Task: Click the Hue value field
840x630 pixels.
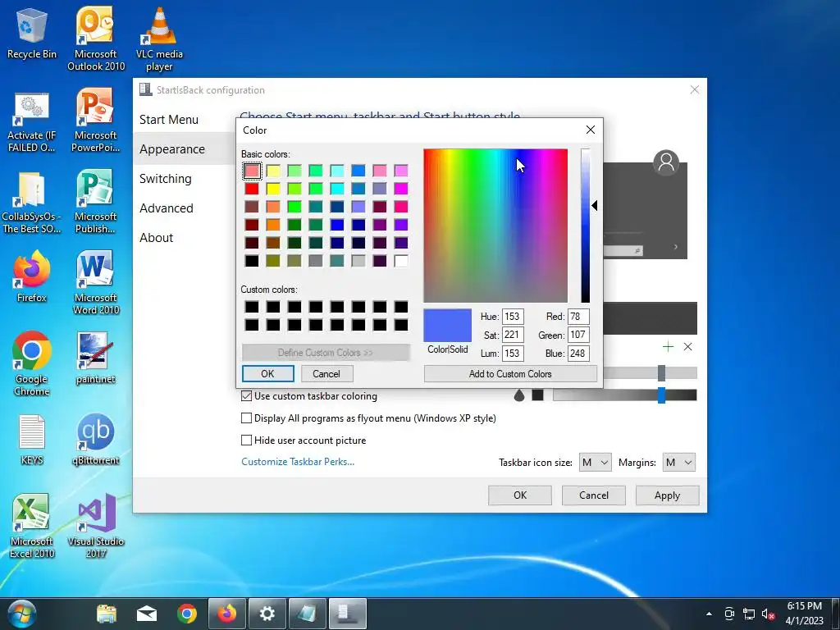Action: coord(513,317)
